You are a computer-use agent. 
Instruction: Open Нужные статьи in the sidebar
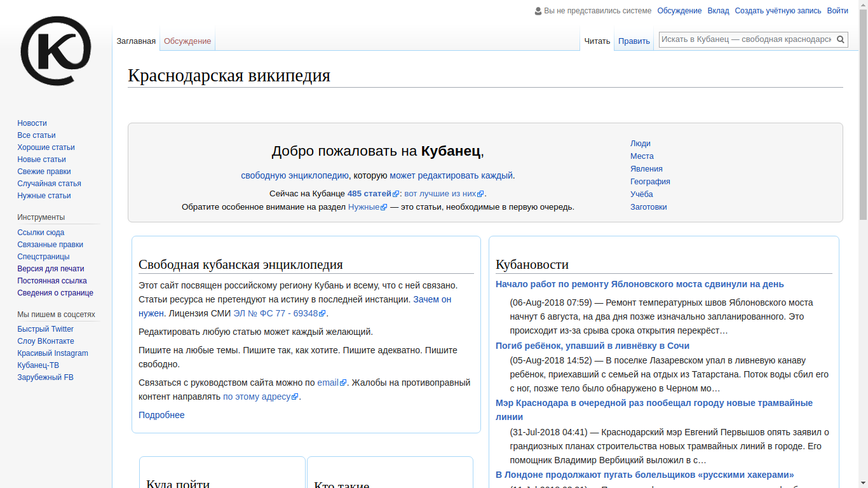point(44,196)
